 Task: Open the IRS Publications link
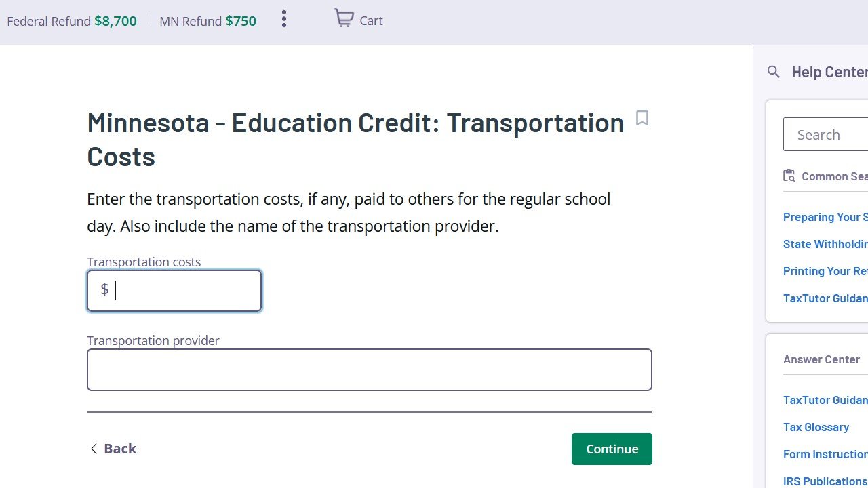(825, 481)
